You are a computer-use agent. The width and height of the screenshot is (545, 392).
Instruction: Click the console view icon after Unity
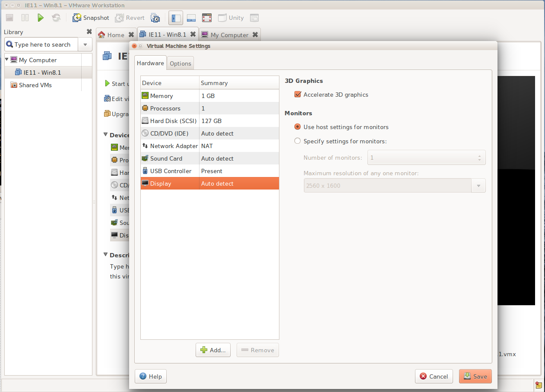(254, 18)
